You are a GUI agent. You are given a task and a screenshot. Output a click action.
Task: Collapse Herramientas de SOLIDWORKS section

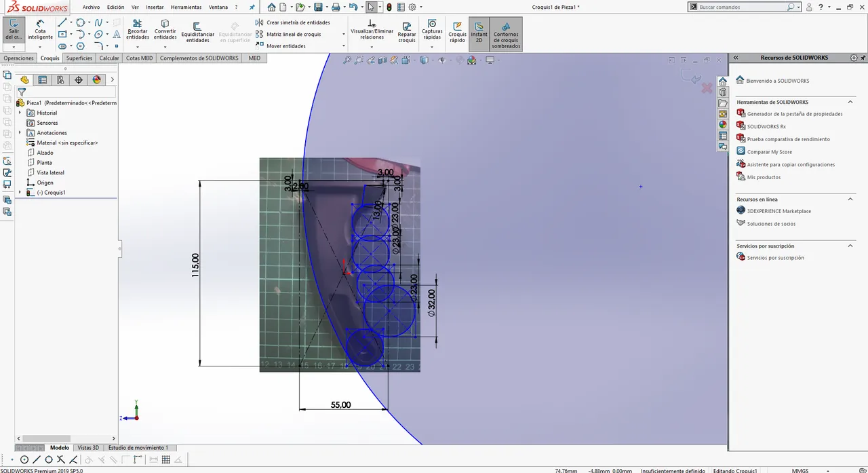850,102
